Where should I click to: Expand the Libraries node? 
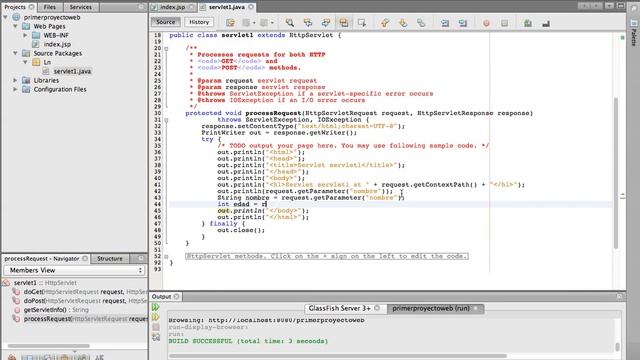point(16,80)
